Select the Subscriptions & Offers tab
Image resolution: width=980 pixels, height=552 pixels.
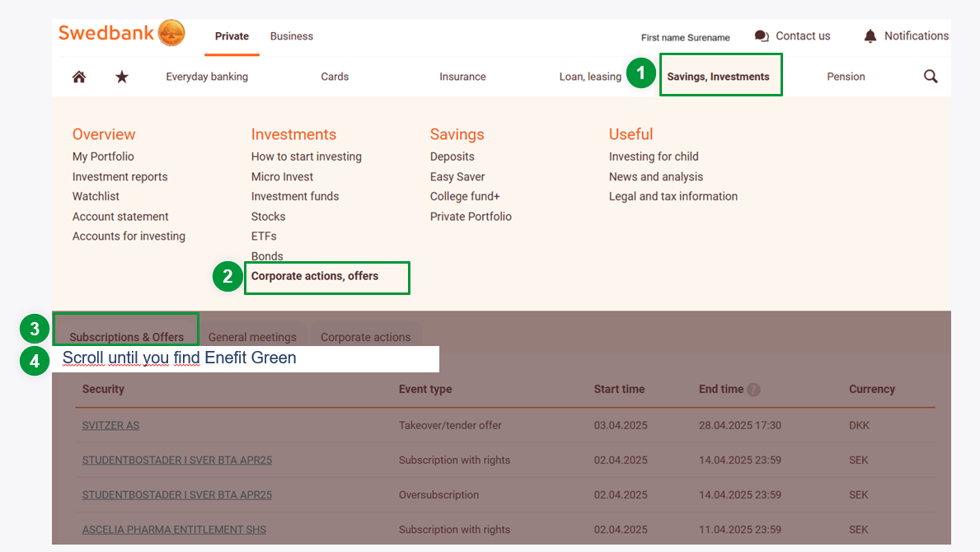coord(126,337)
